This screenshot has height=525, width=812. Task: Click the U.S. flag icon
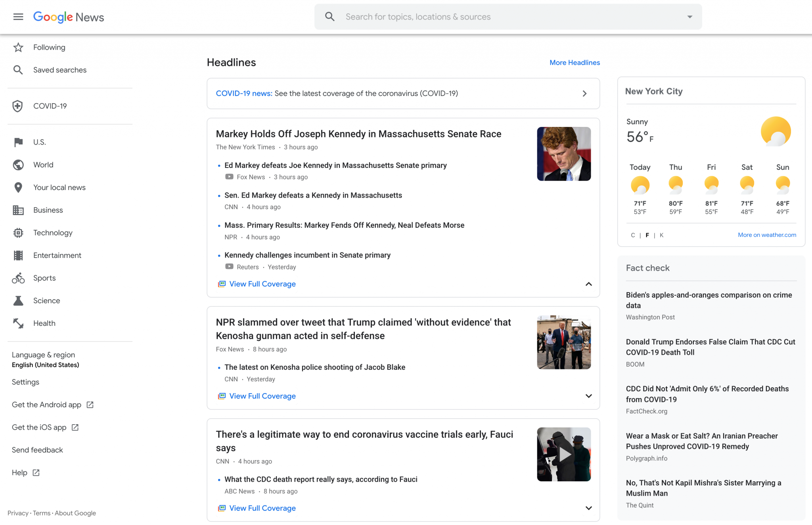point(18,142)
